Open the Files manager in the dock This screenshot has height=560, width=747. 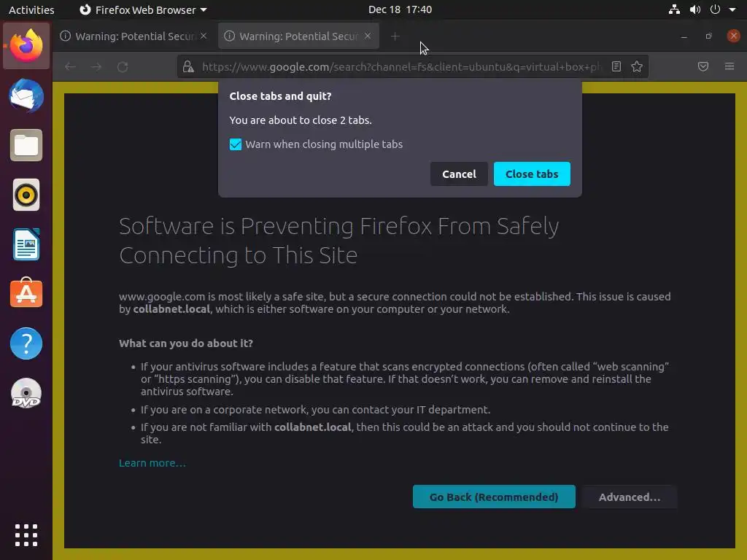point(26,145)
